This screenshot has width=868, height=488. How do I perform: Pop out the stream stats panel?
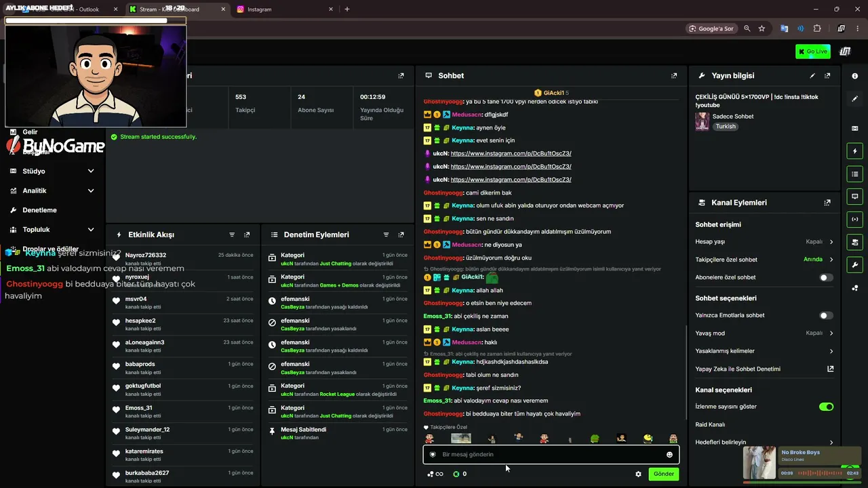(x=401, y=76)
